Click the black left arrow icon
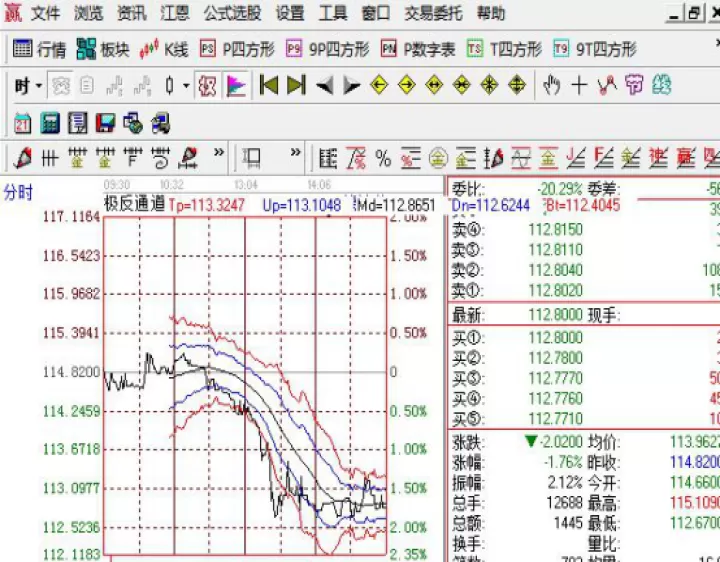Image resolution: width=720 pixels, height=562 pixels. pyautogui.click(x=325, y=85)
